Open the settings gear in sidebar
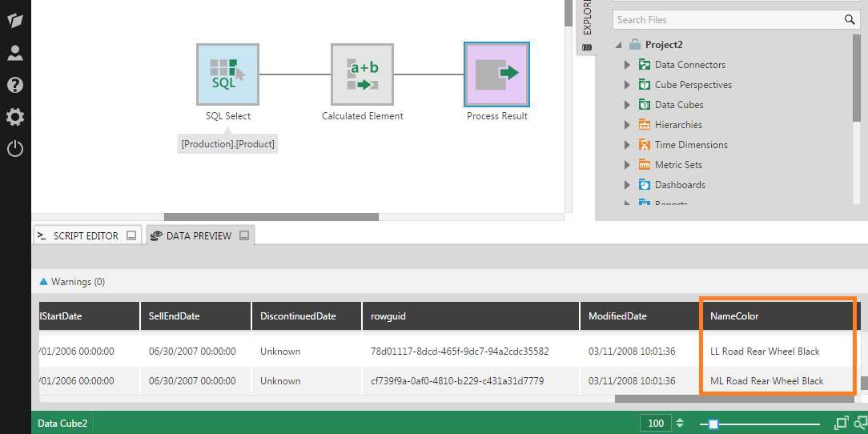 [x=15, y=117]
